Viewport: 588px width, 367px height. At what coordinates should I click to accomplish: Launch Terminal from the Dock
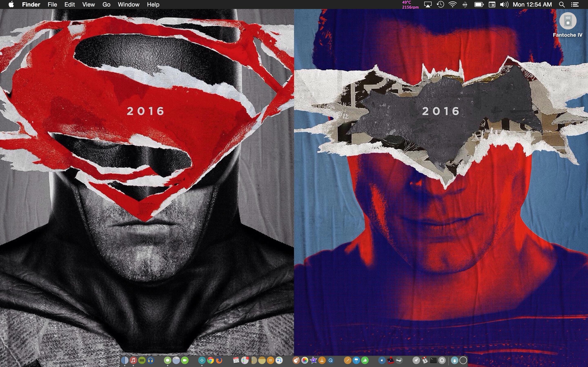pyautogui.click(x=433, y=360)
